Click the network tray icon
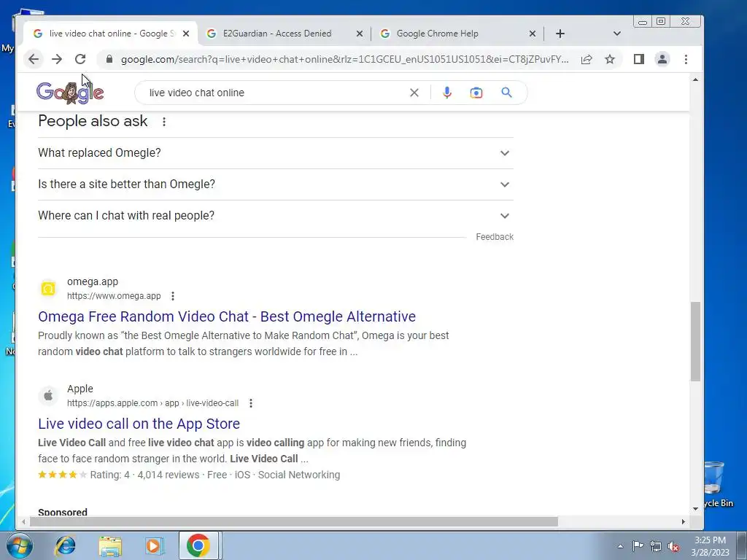747x560 pixels. tap(656, 546)
